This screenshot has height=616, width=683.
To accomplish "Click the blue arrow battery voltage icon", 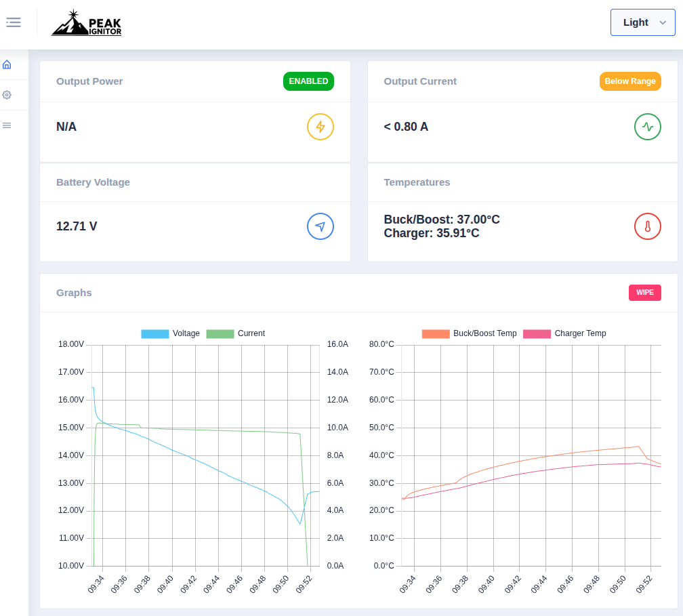I will pos(320,226).
